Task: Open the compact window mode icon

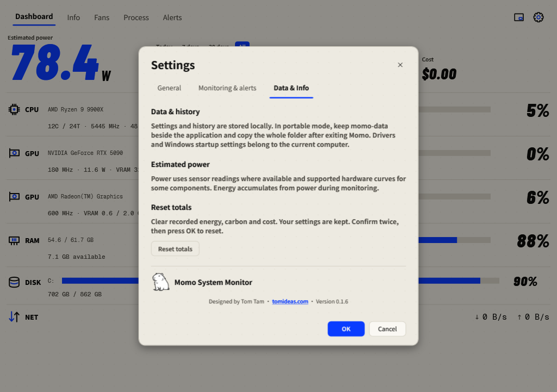Action: 518,17
